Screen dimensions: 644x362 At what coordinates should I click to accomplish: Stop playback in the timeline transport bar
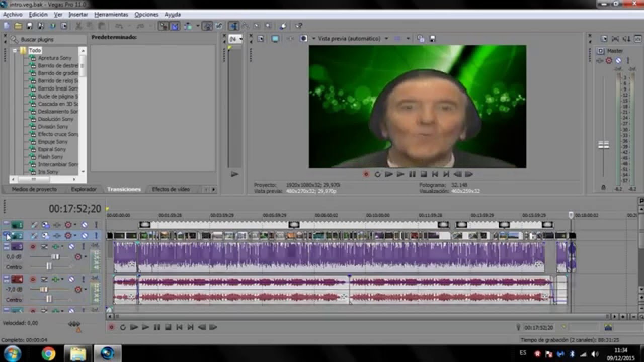(x=168, y=327)
